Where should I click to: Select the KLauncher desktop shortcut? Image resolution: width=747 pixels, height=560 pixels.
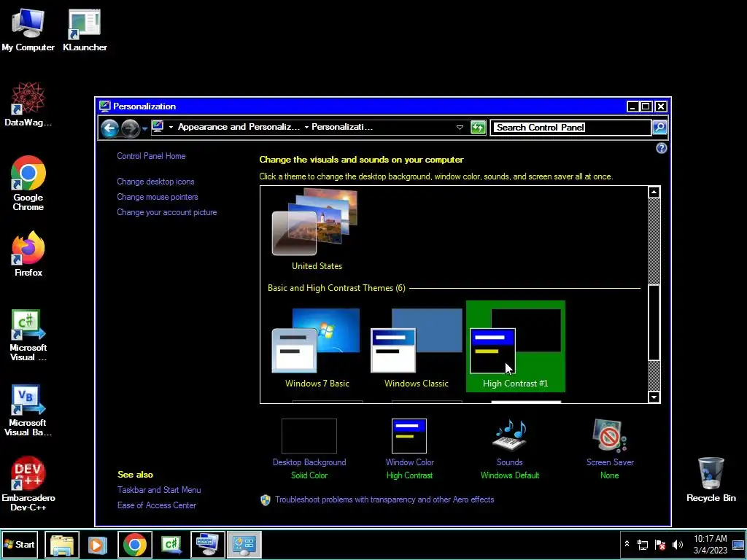click(85, 29)
